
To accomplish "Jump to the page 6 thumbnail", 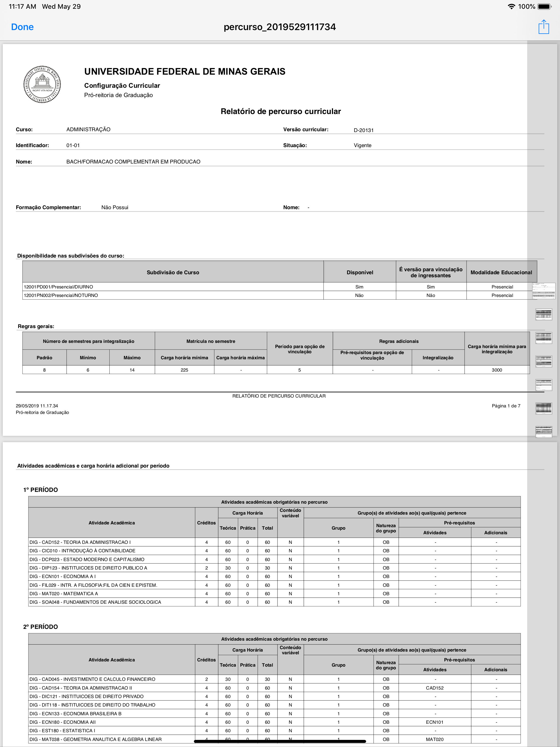I will click(543, 408).
